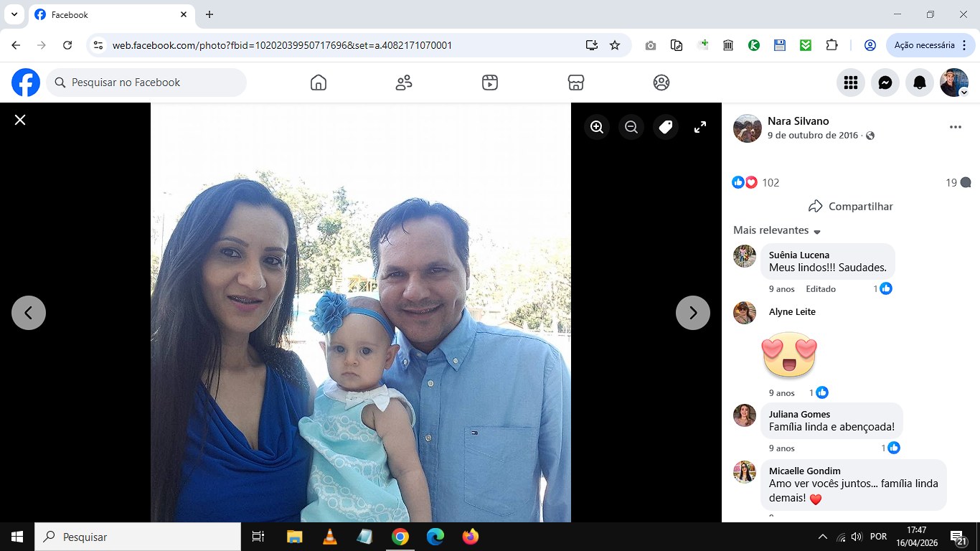
Task: Click the tag photo icon
Action: coord(666,127)
